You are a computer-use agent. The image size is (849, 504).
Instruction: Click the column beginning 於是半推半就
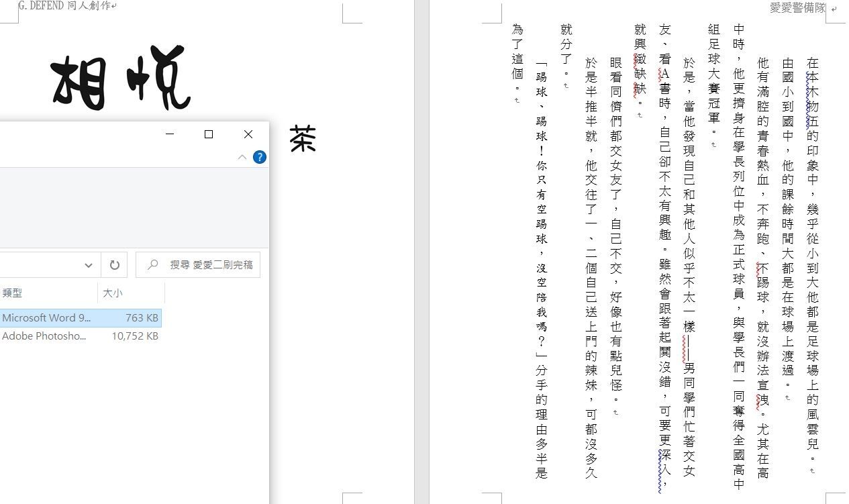point(591,268)
